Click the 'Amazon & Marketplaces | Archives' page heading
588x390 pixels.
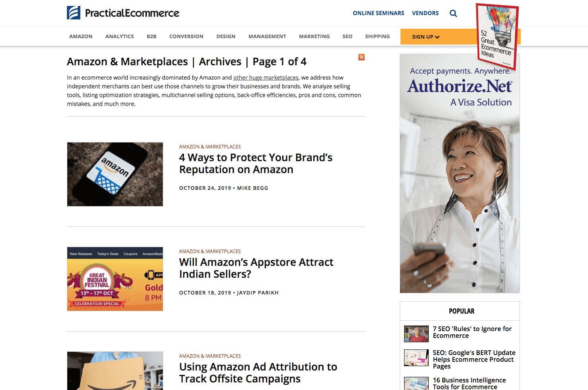[187, 62]
